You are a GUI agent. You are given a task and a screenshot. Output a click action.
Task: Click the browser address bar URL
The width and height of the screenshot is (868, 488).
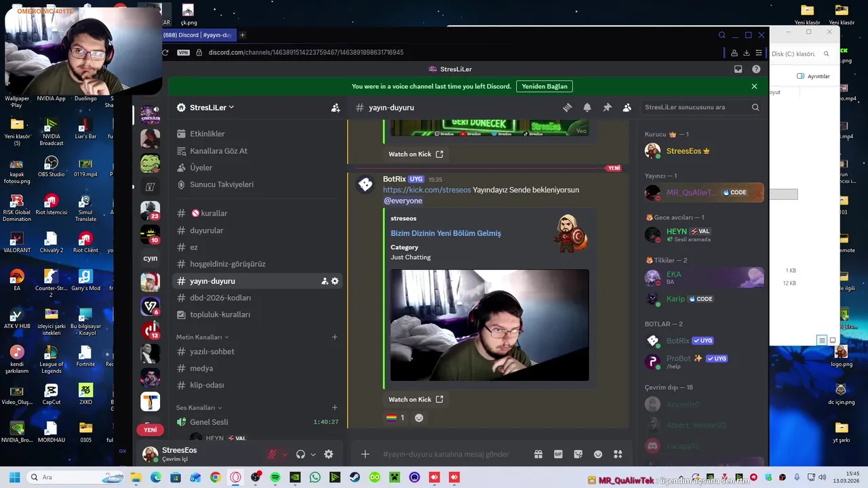306,52
